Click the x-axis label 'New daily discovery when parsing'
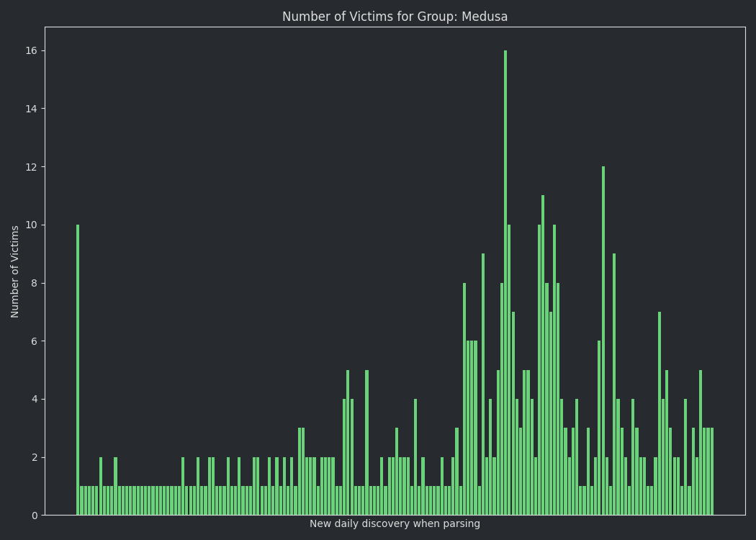Viewport: 756px width, 540px height. pos(395,523)
